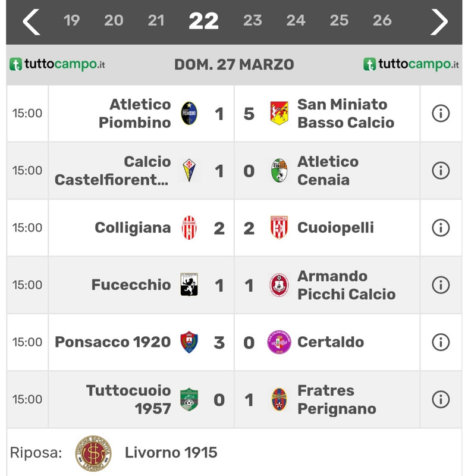Open the Armando Picchi Calcio team link
The width and height of the screenshot is (468, 476).
346,285
